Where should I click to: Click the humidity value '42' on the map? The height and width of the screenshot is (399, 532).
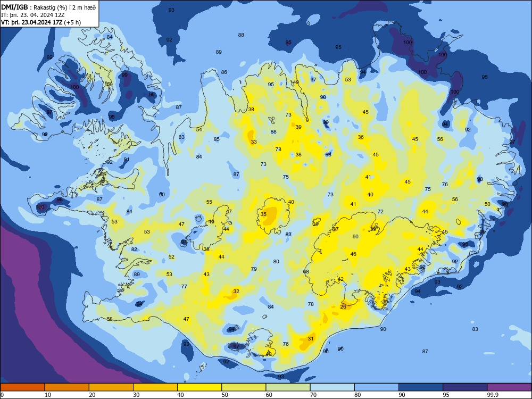point(340,279)
